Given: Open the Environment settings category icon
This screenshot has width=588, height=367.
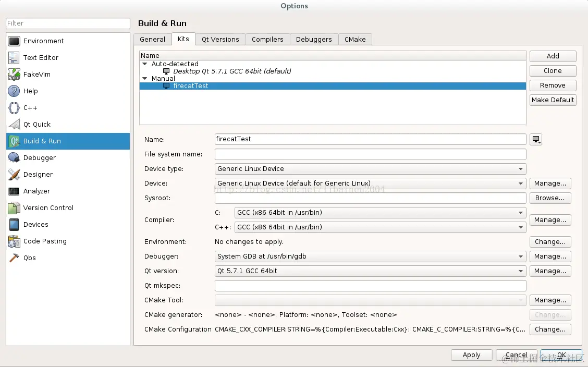Looking at the screenshot, I should click(14, 41).
